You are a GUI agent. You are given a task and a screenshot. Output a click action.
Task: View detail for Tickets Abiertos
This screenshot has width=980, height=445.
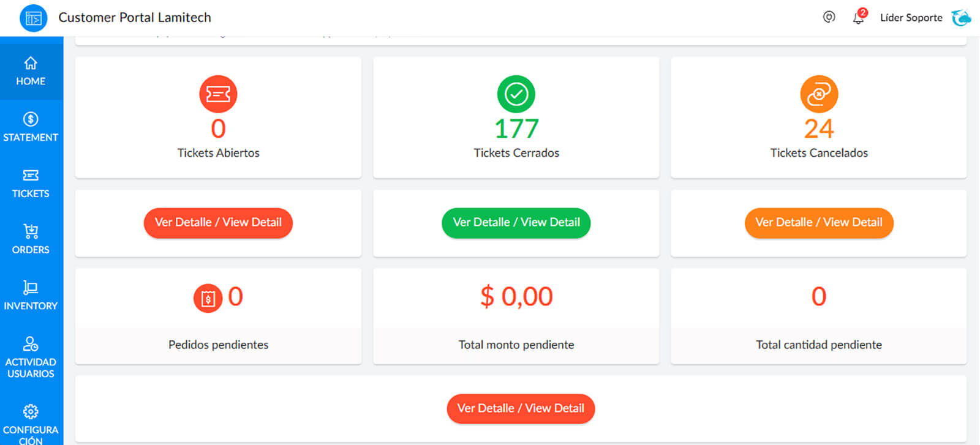tap(218, 223)
